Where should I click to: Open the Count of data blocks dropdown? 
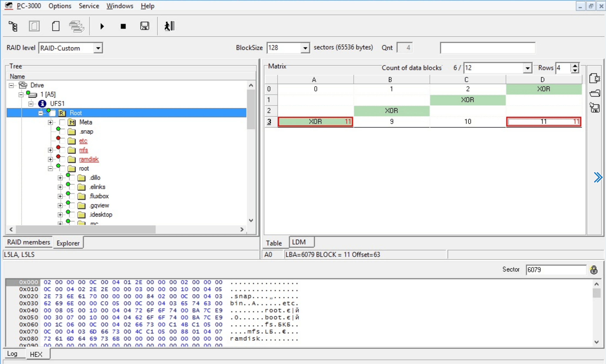coord(527,68)
